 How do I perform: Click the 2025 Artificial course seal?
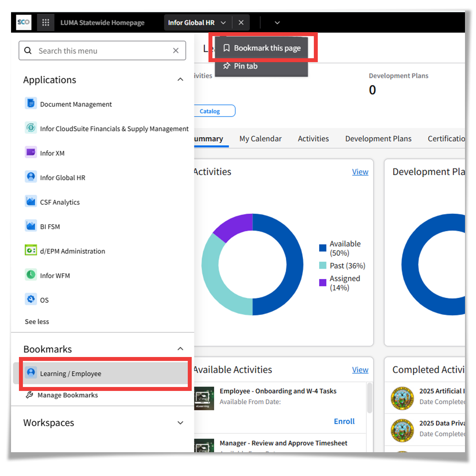pyautogui.click(x=402, y=398)
